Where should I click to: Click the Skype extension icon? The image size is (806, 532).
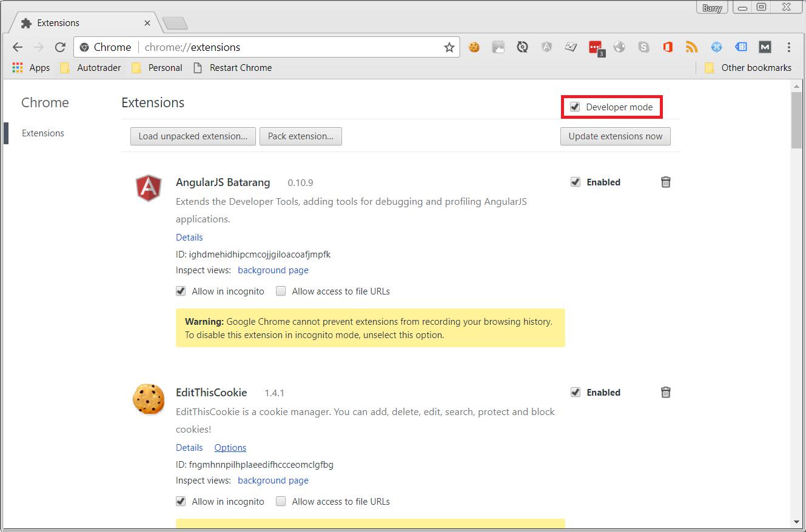[x=643, y=47]
